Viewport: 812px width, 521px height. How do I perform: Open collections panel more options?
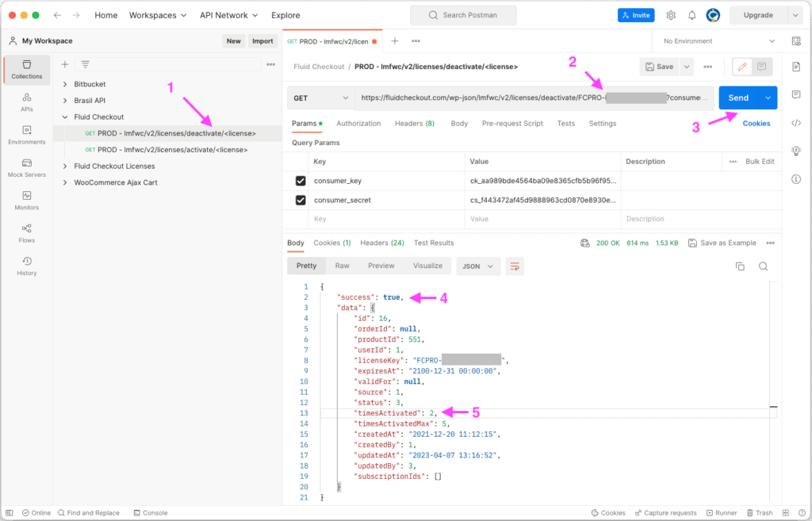271,64
